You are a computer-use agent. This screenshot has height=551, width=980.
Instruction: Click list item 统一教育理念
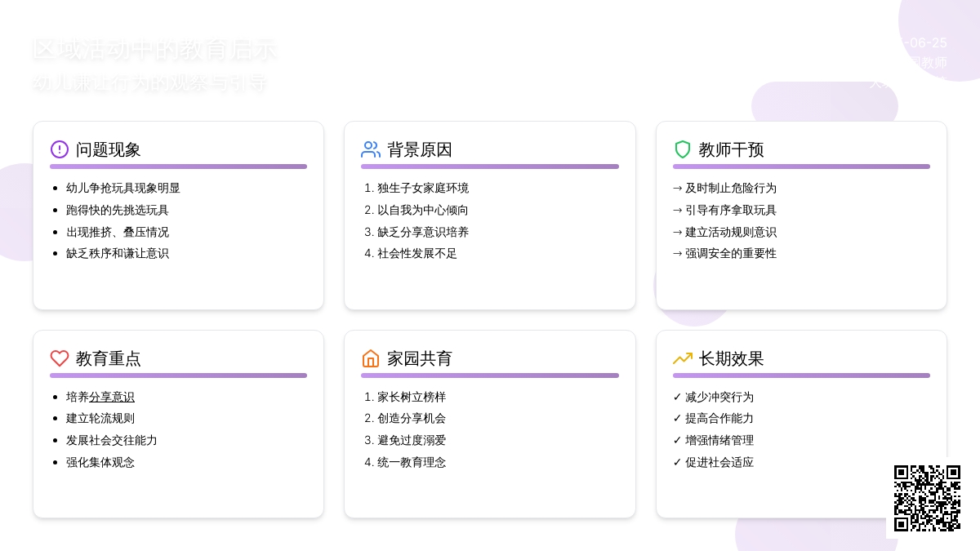[x=412, y=462]
